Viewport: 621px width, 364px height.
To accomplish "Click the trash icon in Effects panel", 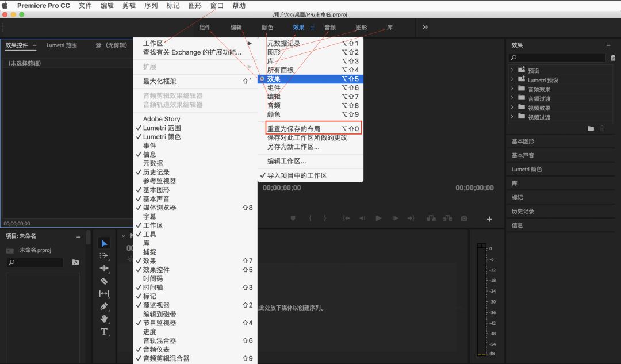I will tap(602, 128).
